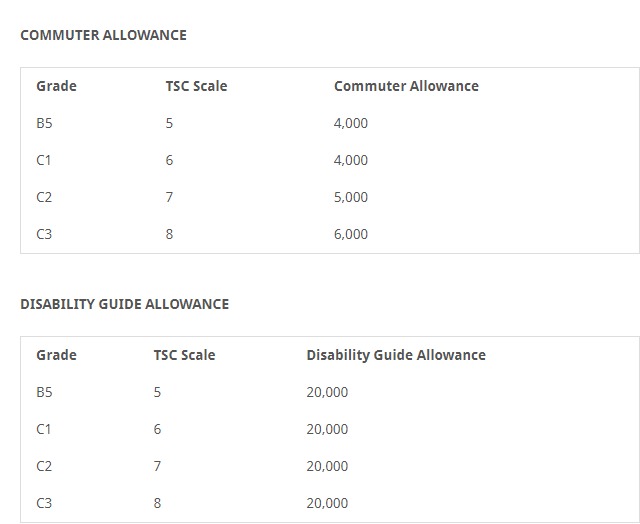640x524 pixels.
Task: Select the 20,000 value in the disability C3 row
Action: (327, 503)
